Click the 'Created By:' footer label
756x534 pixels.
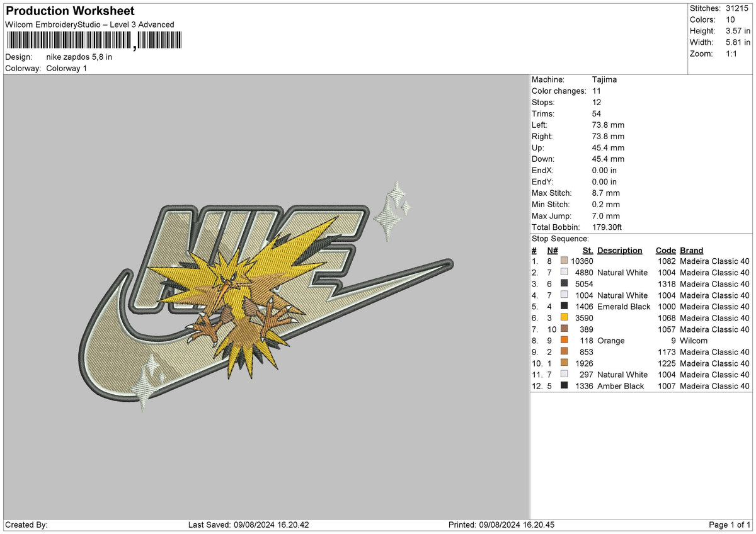26,525
